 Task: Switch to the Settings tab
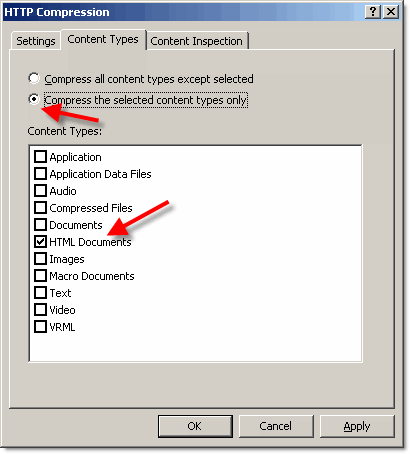(36, 41)
